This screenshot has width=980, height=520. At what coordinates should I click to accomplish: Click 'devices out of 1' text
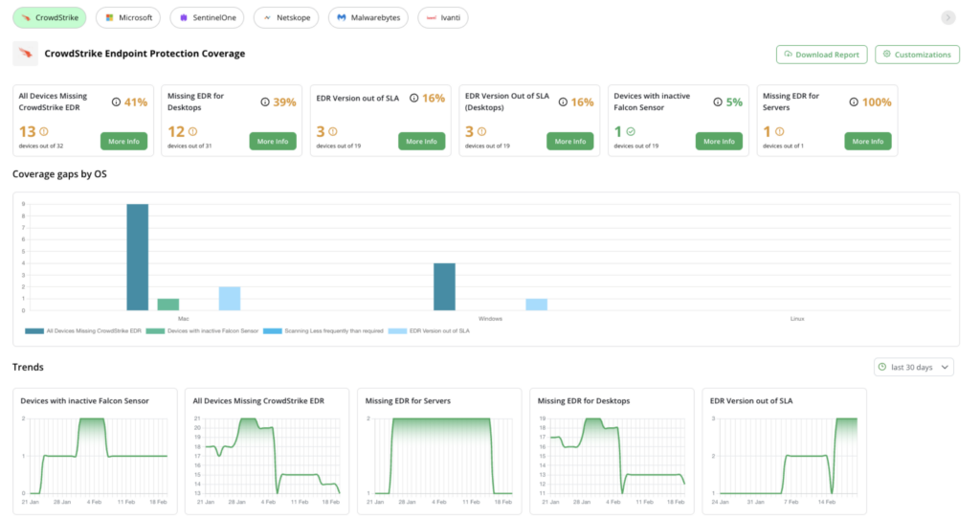(x=783, y=146)
